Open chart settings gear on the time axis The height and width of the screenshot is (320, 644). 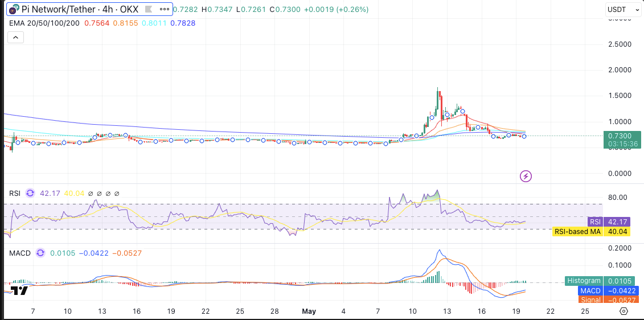[x=624, y=311]
